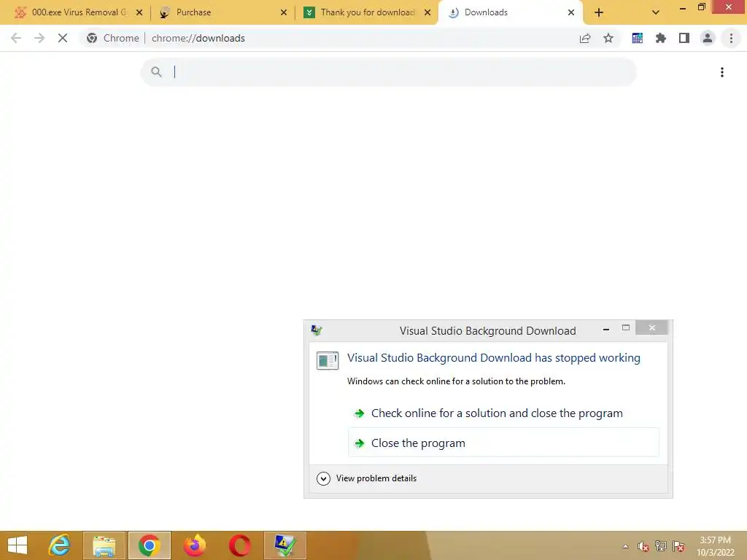Switch to the Thank you for download tab

(x=367, y=12)
